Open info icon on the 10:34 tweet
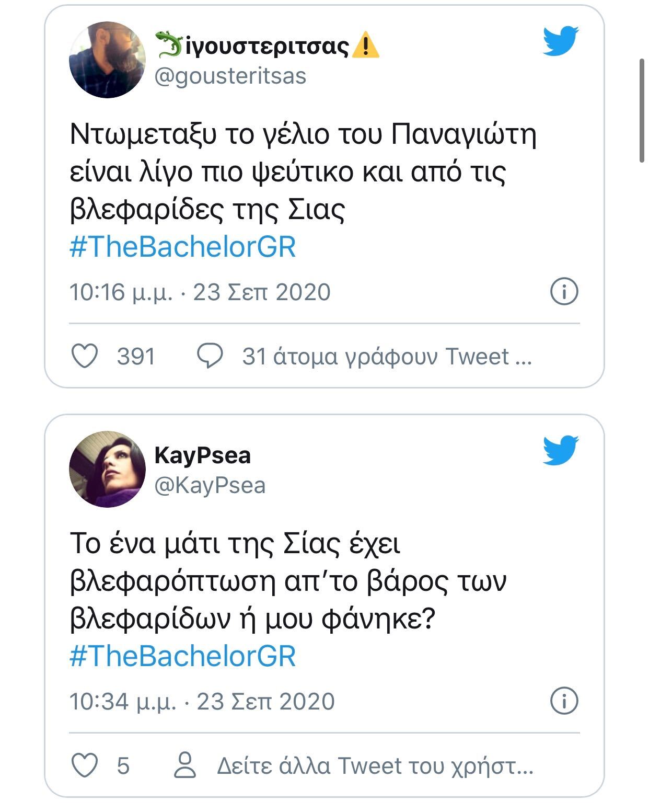The width and height of the screenshot is (649, 812). [x=564, y=701]
